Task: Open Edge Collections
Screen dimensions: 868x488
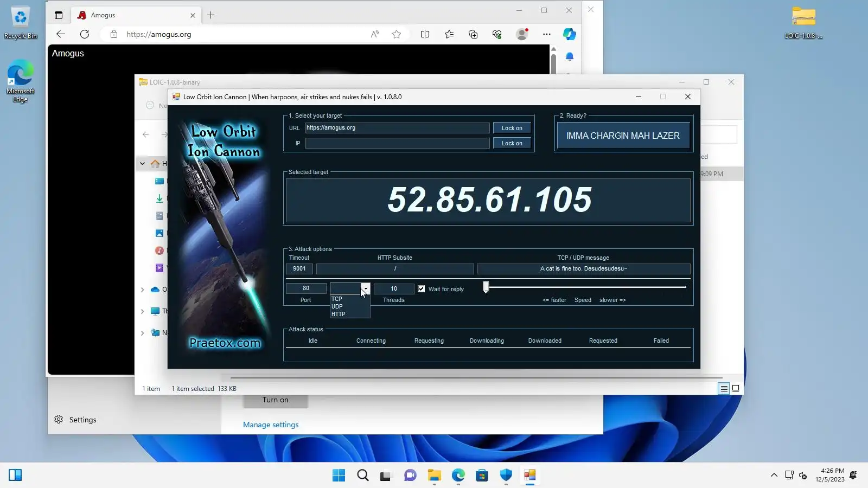Action: [473, 34]
